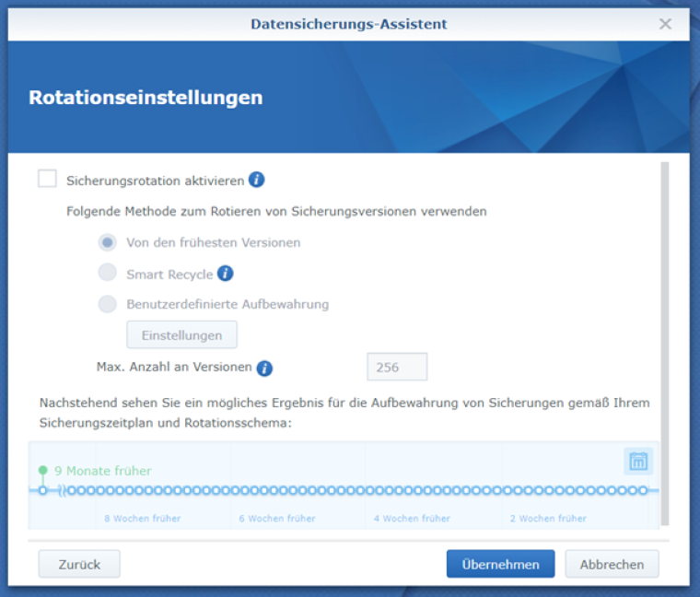Viewport: 700px width, 597px height.
Task: Click the vertical scrollbar of the dialog
Action: click(664, 341)
